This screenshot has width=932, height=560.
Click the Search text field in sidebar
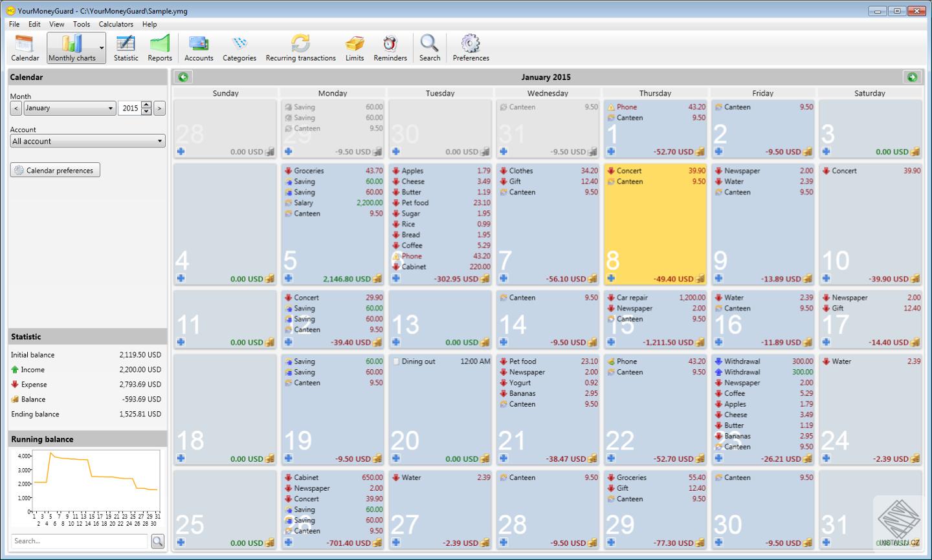pyautogui.click(x=80, y=541)
